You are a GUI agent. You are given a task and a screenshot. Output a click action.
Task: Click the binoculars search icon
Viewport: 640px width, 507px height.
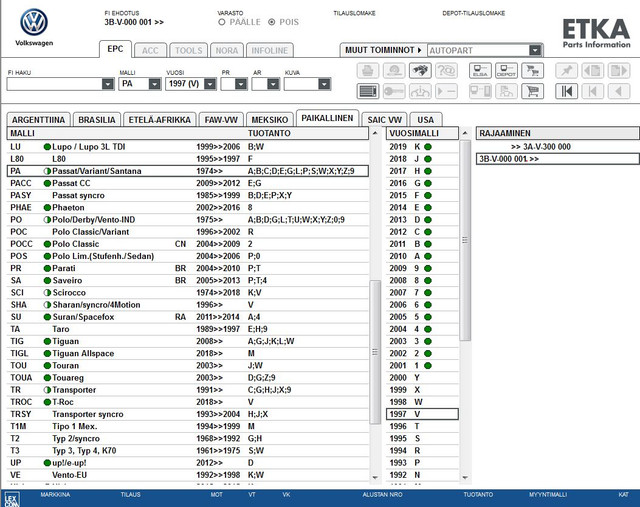(x=420, y=71)
